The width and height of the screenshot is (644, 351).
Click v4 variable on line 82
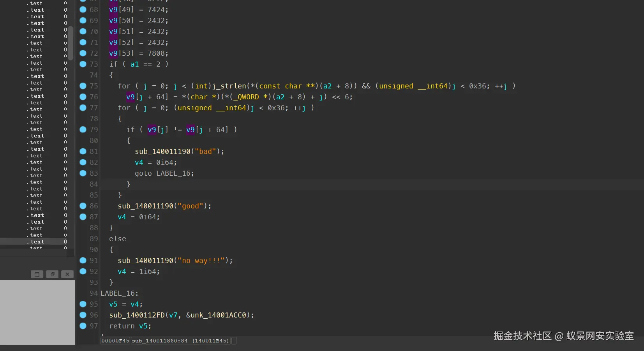click(x=139, y=162)
